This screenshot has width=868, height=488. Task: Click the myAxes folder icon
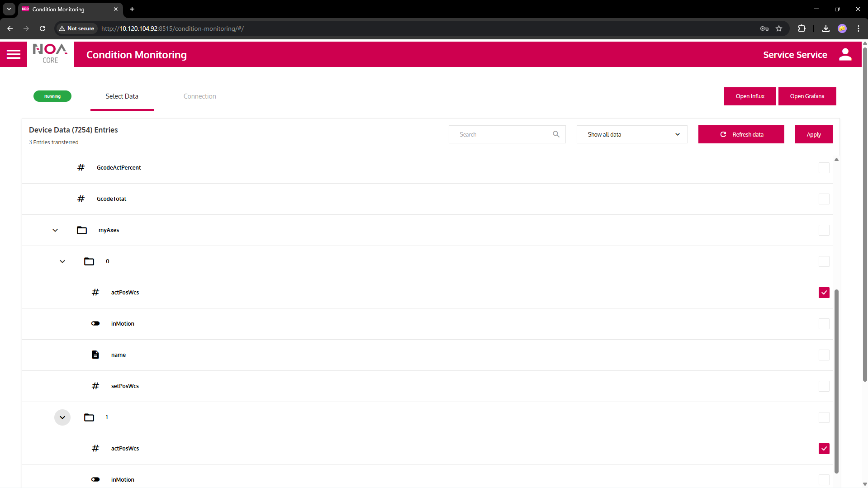pos(82,230)
